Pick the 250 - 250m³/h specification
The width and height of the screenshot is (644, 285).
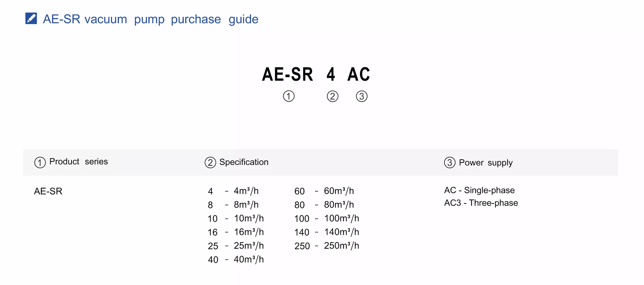[327, 246]
